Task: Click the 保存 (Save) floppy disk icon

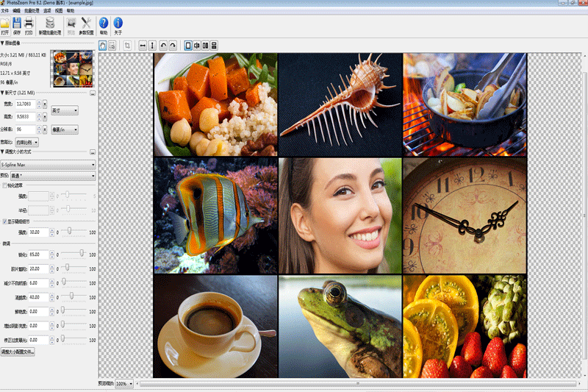Action: point(17,25)
